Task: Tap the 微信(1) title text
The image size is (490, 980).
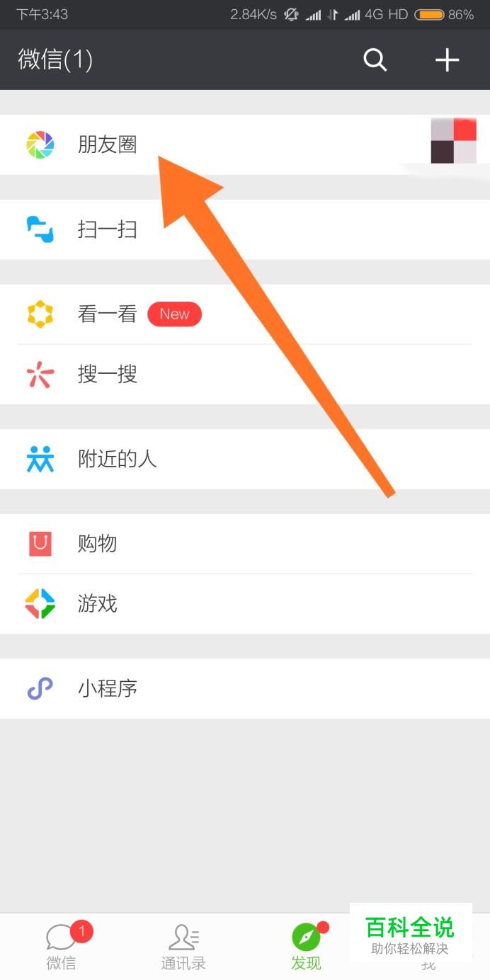Action: pos(55,59)
